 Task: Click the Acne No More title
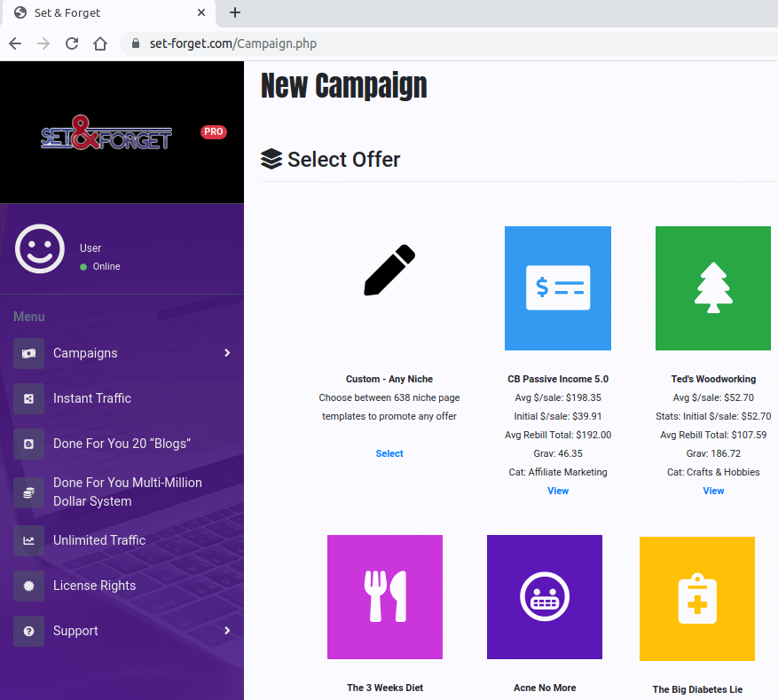click(x=545, y=688)
